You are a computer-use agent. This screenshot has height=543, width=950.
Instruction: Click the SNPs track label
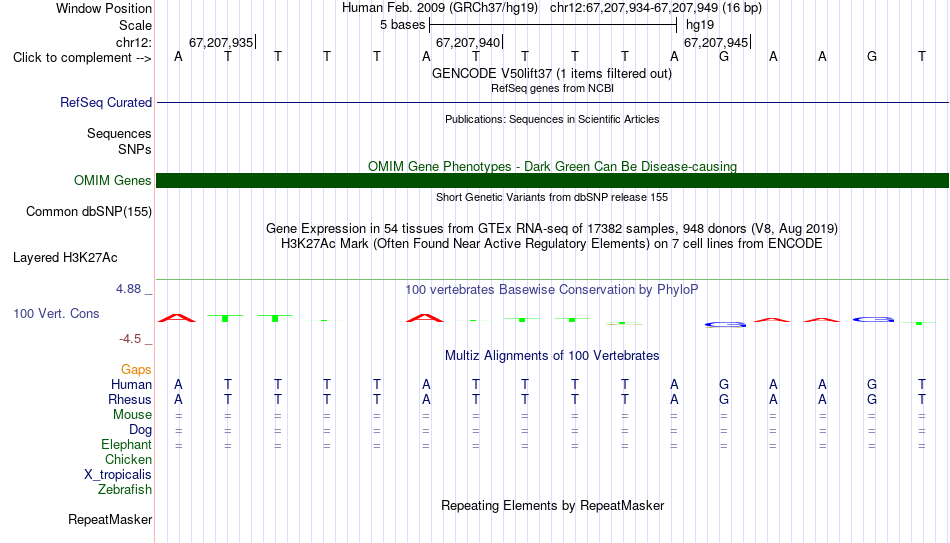tap(135, 149)
